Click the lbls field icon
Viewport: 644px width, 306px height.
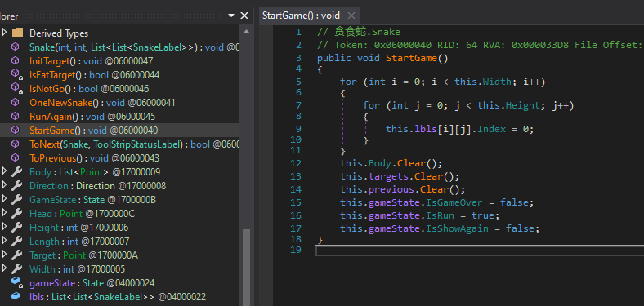pyautogui.click(x=16, y=296)
